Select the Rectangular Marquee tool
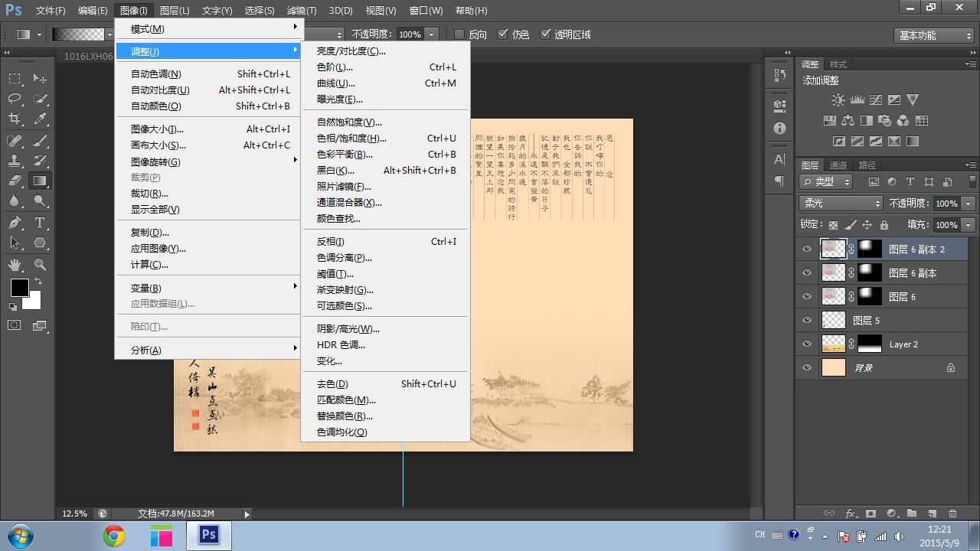 pyautogui.click(x=15, y=78)
